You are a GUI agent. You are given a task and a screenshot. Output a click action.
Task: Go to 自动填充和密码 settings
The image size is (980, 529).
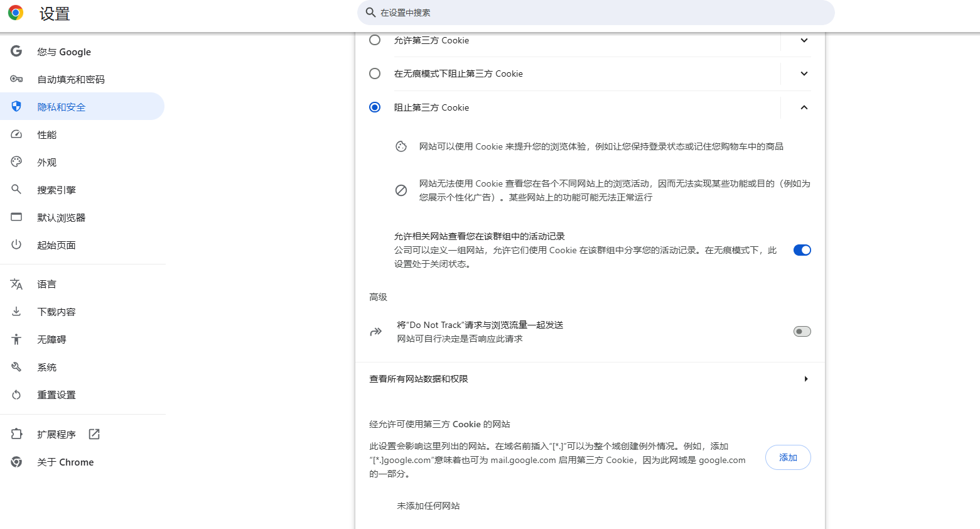(x=82, y=79)
